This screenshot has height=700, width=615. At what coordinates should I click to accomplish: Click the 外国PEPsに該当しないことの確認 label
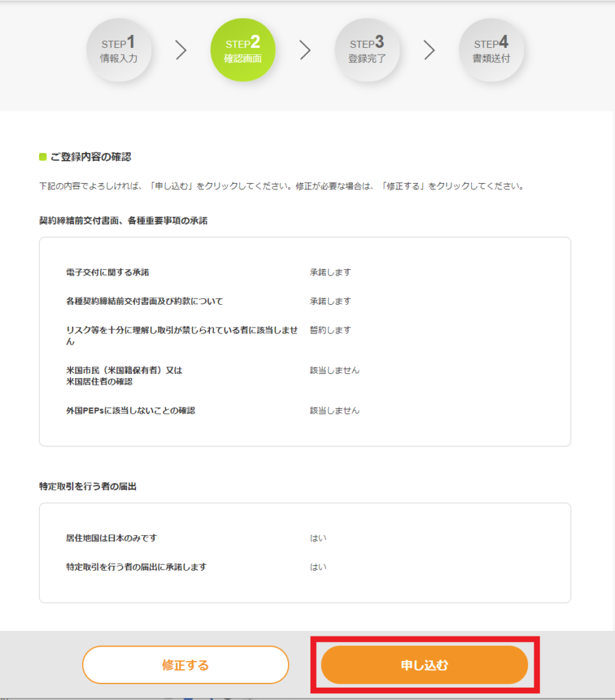pos(131,411)
